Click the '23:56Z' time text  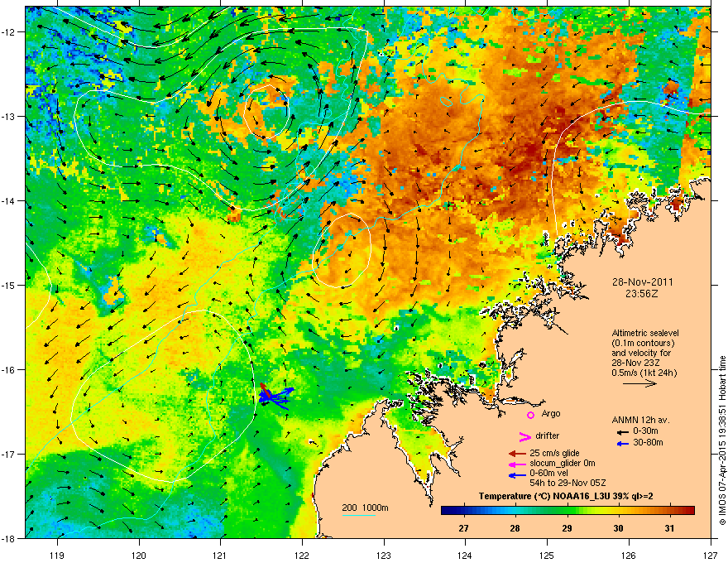click(x=642, y=294)
